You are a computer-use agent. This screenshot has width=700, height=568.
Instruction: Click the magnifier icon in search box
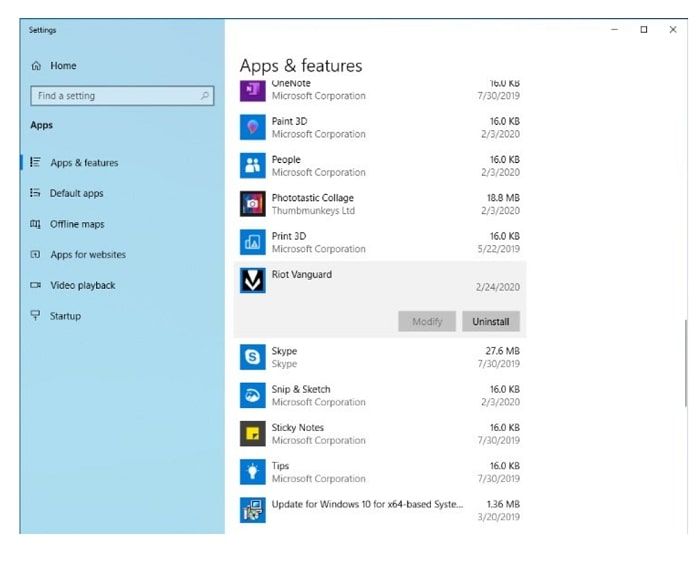click(205, 96)
